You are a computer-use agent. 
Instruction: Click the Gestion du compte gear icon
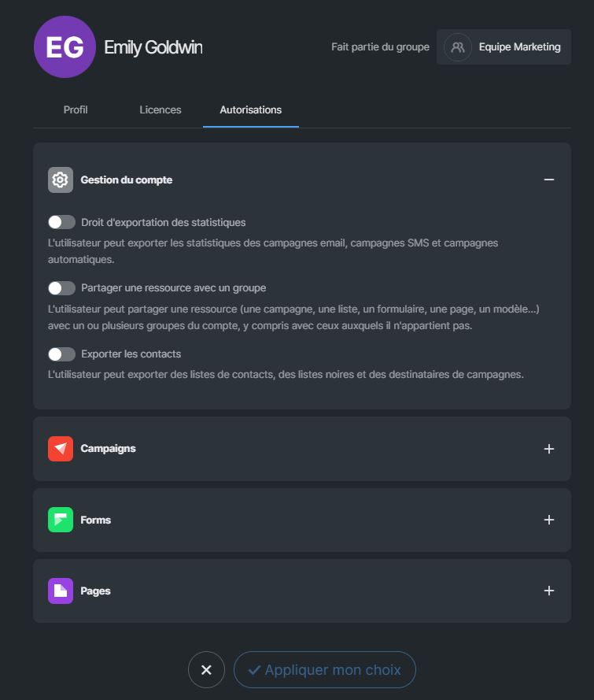pos(61,180)
